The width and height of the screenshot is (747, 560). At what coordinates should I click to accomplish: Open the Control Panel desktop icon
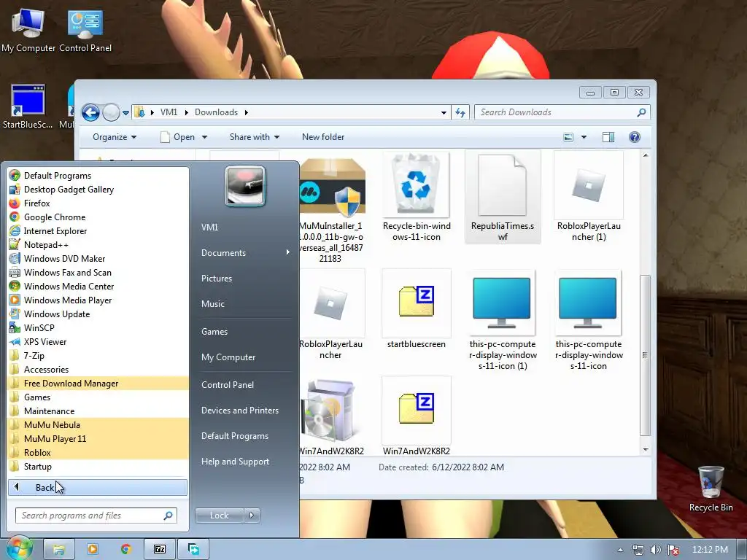pyautogui.click(x=85, y=30)
